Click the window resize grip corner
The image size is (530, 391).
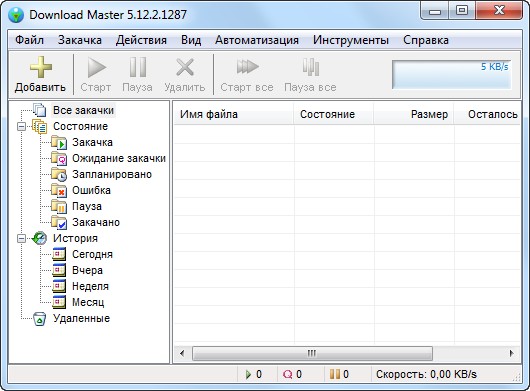coord(517,377)
